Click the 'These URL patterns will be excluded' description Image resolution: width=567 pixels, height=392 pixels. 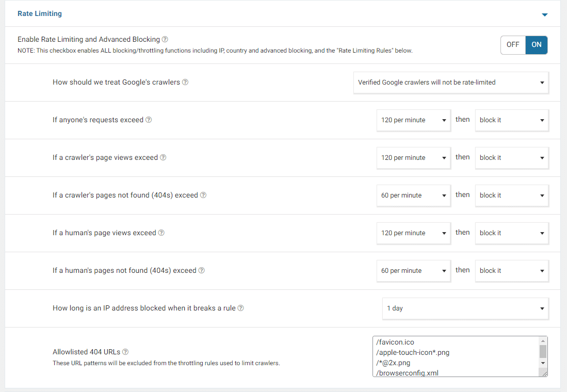166,363
